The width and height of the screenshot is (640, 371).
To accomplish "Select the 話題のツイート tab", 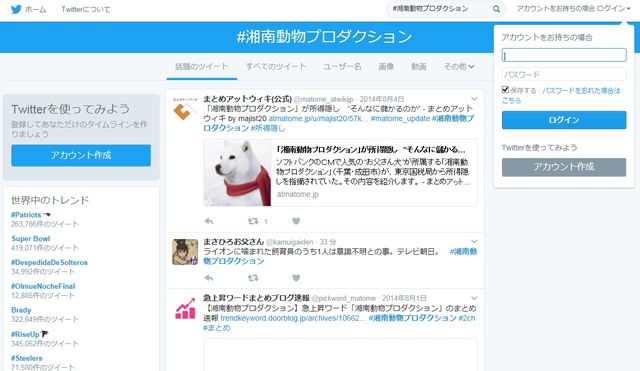I will pos(202,67).
